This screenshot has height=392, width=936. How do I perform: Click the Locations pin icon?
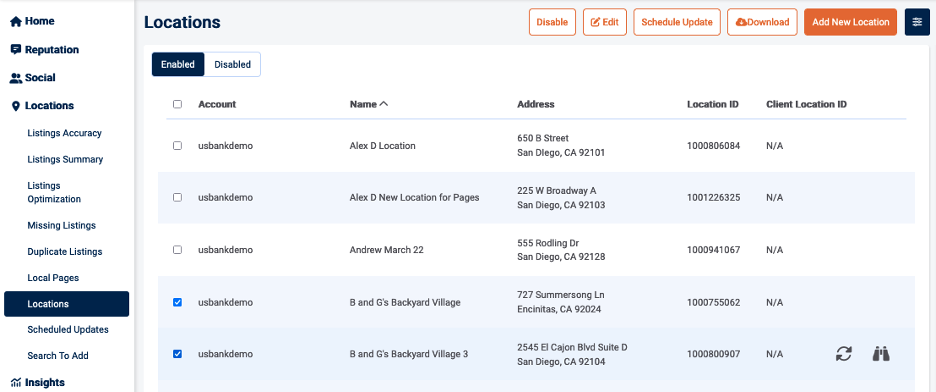(16, 106)
